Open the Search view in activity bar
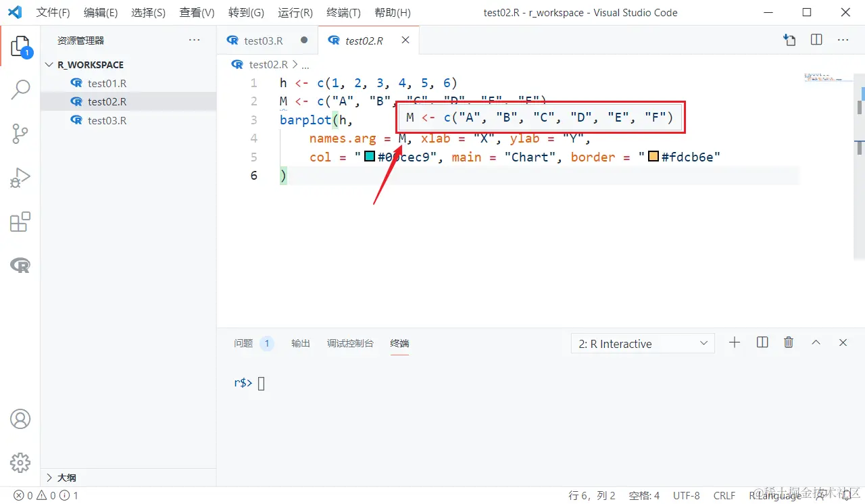The height and width of the screenshot is (504, 865). click(x=20, y=89)
